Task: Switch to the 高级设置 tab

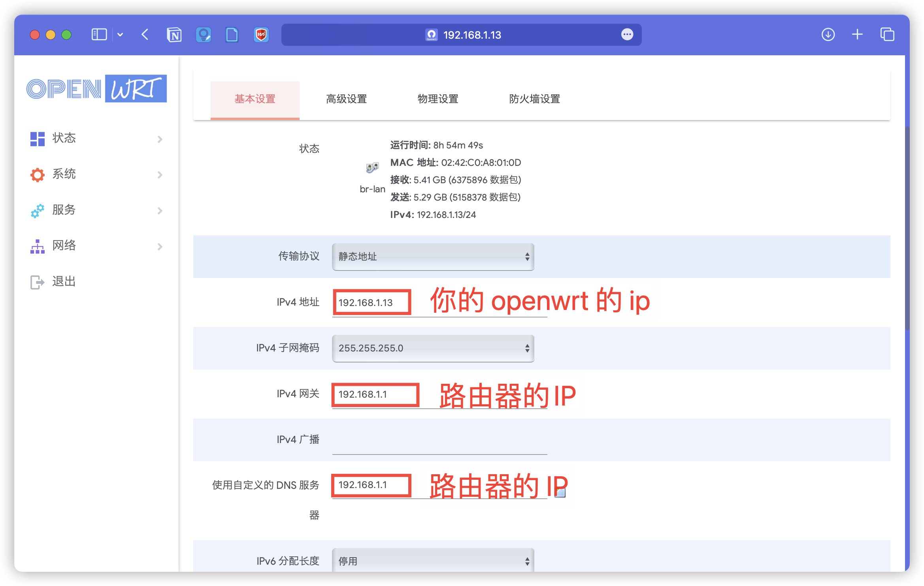Action: tap(347, 100)
